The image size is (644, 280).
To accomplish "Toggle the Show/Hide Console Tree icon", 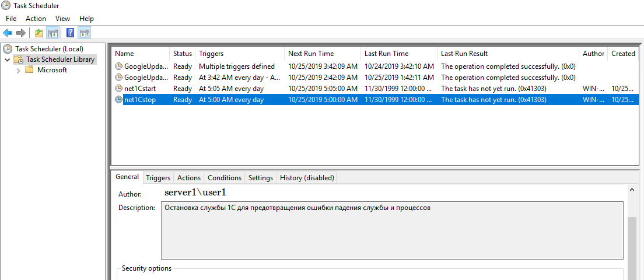I will 52,33.
